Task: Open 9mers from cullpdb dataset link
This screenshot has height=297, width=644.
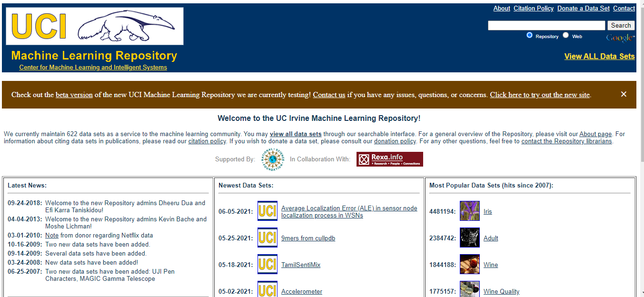Action: click(x=308, y=238)
